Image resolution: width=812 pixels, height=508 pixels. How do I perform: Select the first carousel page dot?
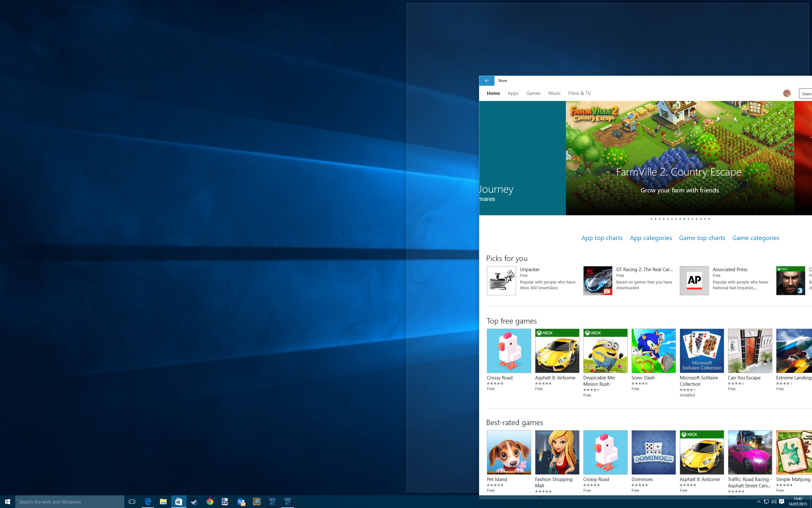click(651, 219)
